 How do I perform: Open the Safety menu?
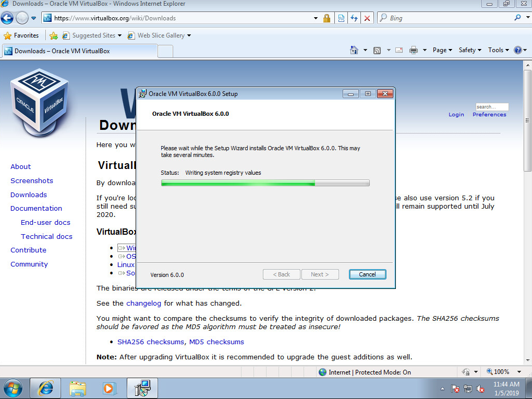click(470, 50)
